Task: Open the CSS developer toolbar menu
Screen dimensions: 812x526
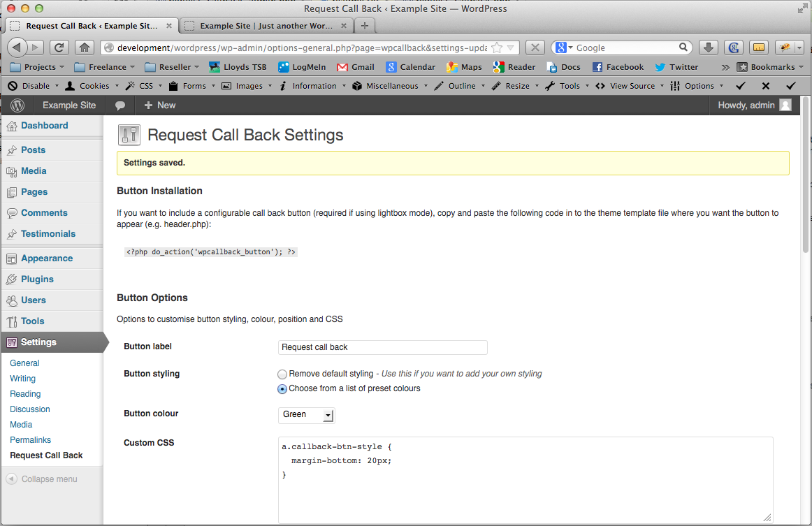Action: click(144, 86)
